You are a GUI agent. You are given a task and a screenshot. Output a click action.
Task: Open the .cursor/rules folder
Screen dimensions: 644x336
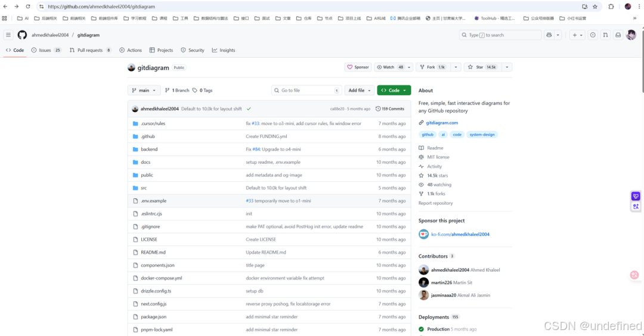(153, 123)
